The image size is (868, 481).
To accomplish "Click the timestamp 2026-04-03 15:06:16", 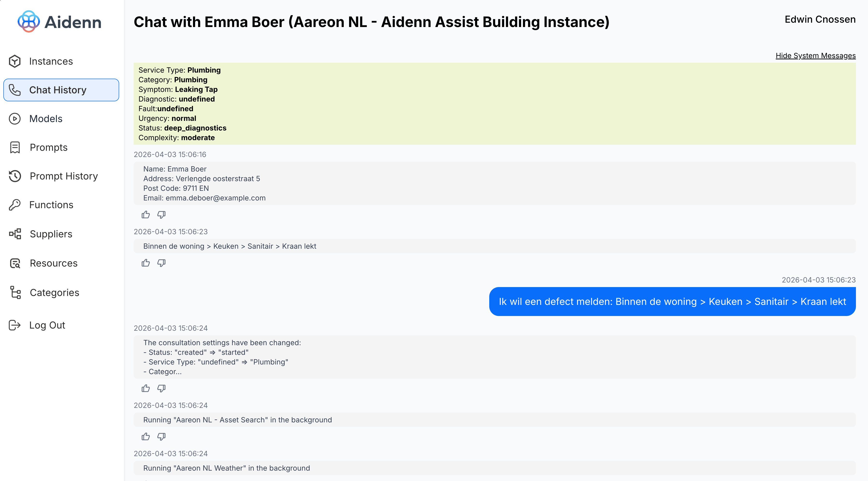I will 170,154.
